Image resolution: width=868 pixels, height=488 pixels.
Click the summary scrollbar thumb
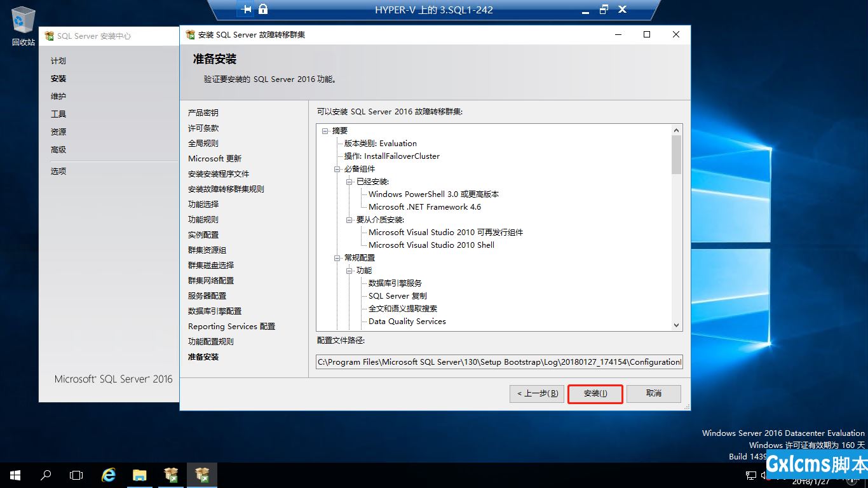pyautogui.click(x=676, y=154)
